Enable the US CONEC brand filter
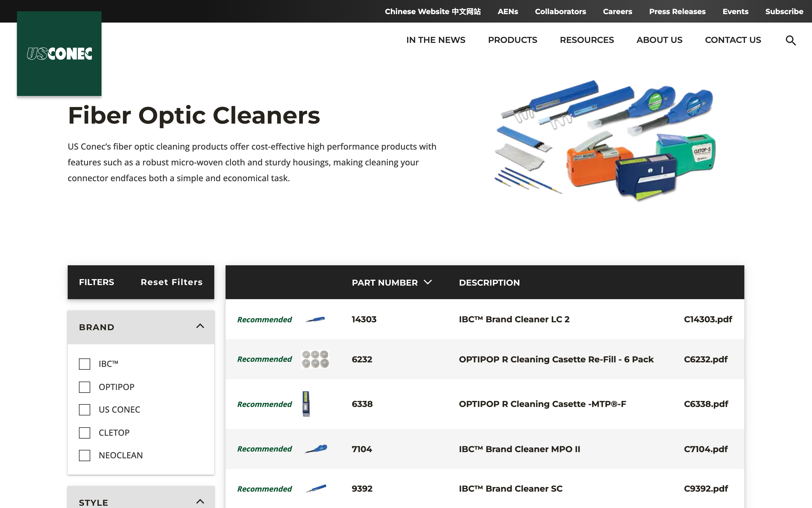The height and width of the screenshot is (508, 812). (85, 410)
